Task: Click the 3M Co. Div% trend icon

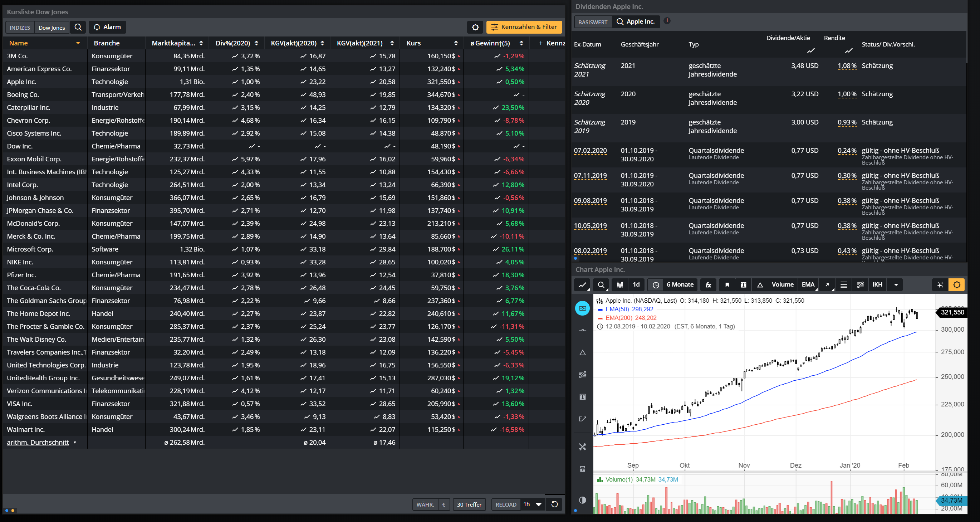Action: pos(235,56)
